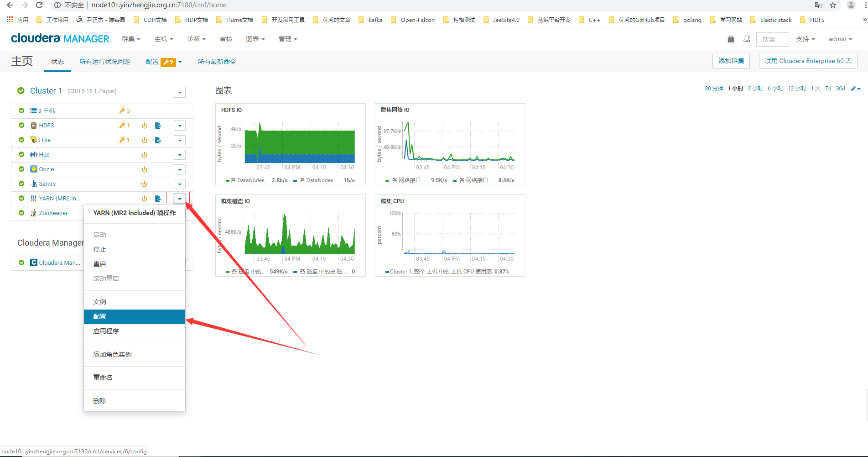Click the browser translate page icon
The height and width of the screenshot is (457, 868).
coord(818,5)
